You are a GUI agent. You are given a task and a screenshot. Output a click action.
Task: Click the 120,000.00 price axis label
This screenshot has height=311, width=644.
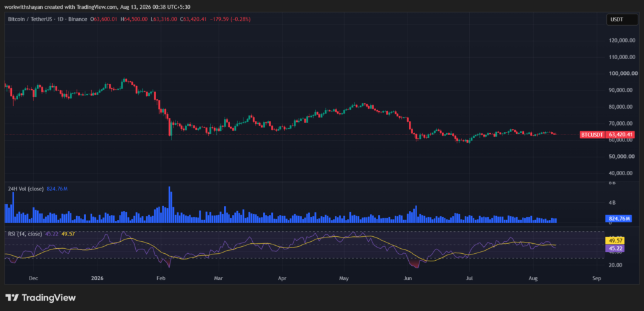tap(622, 41)
